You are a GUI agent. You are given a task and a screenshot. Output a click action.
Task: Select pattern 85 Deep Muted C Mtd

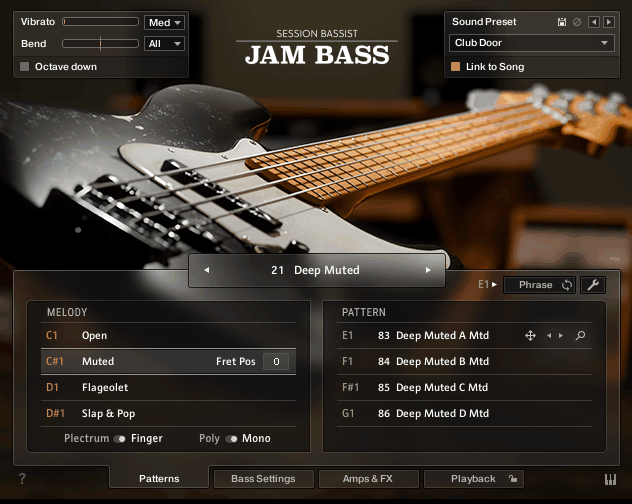click(x=464, y=387)
